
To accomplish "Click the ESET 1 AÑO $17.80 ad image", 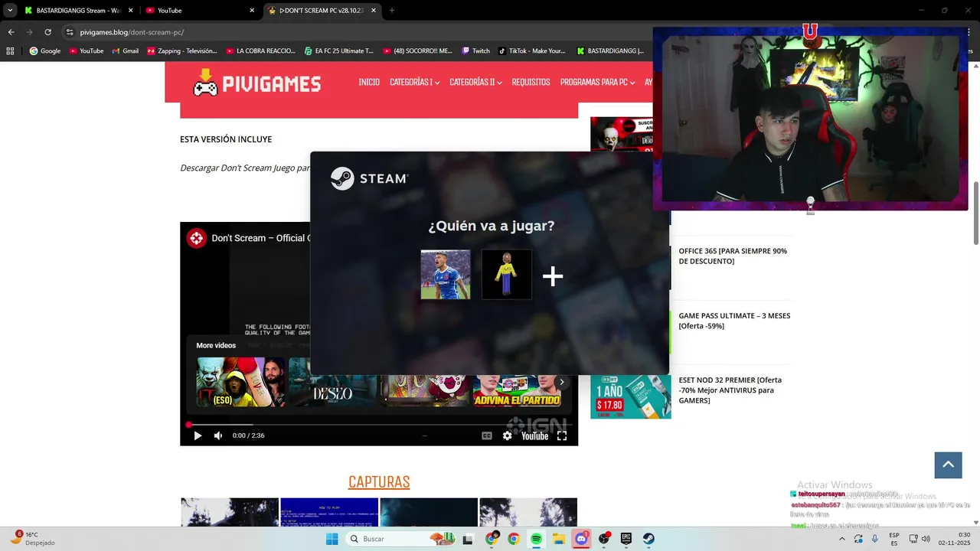I will [x=630, y=396].
